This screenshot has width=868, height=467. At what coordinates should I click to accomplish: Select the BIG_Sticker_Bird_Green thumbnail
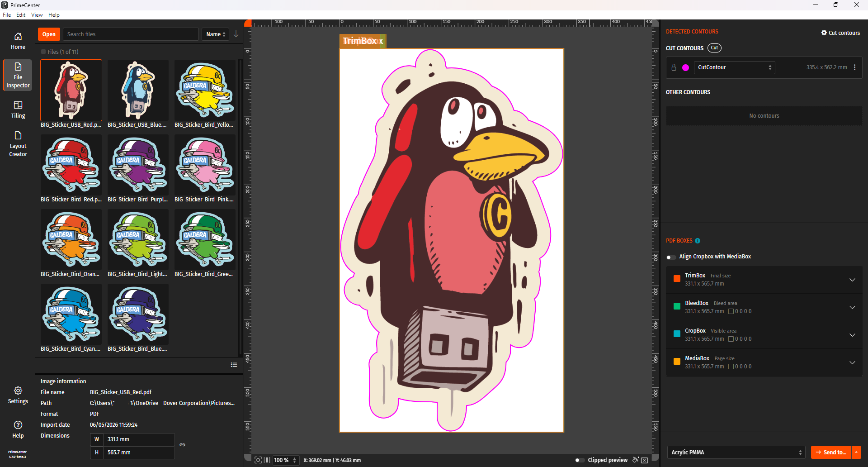(x=205, y=239)
